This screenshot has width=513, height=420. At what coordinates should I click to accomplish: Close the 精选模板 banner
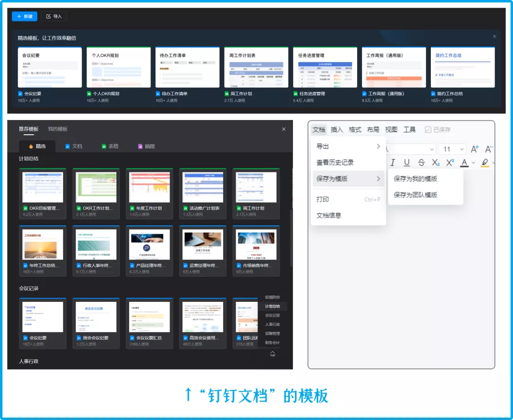click(x=494, y=36)
